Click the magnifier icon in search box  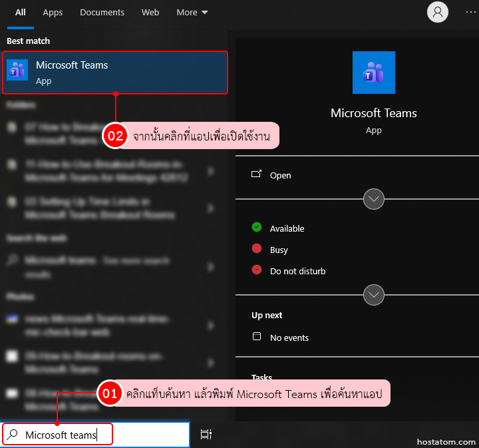pyautogui.click(x=13, y=434)
